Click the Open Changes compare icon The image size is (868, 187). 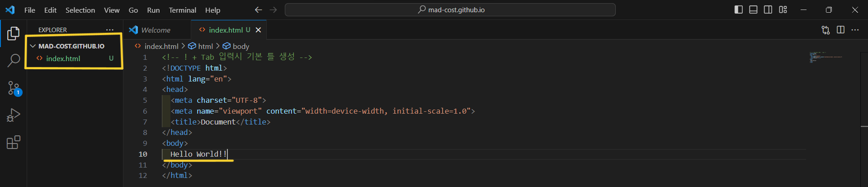[x=826, y=30]
